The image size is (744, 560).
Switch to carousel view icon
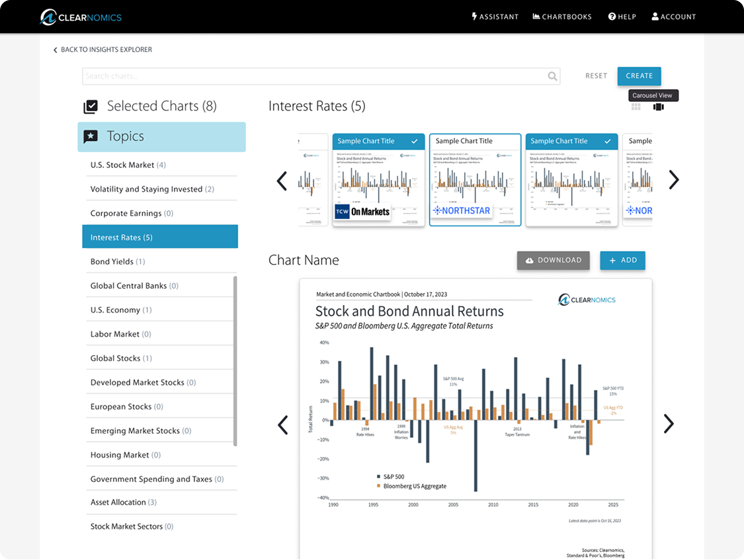point(658,107)
